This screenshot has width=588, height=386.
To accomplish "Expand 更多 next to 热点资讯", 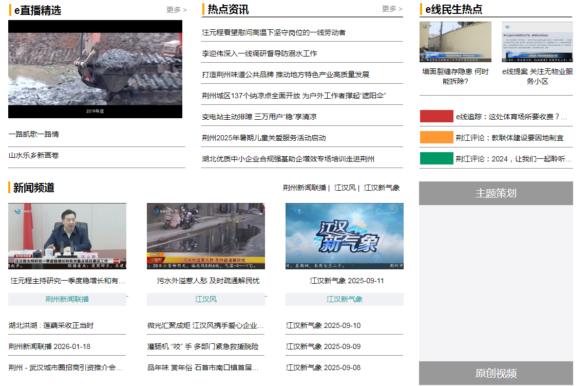I will pyautogui.click(x=392, y=9).
